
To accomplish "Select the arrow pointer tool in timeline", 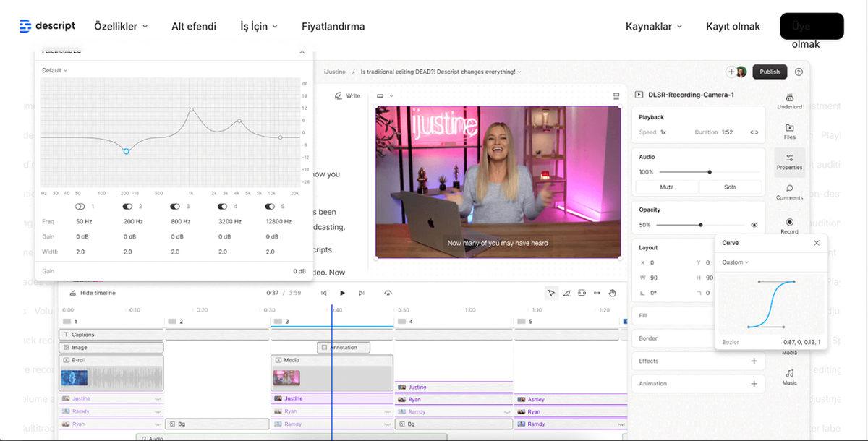I will pos(551,293).
